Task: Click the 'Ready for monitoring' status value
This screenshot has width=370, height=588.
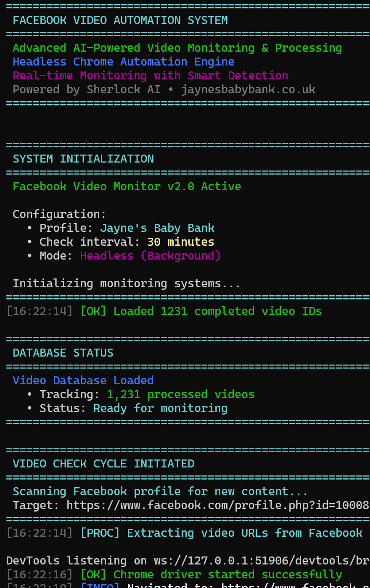Action: tap(161, 408)
